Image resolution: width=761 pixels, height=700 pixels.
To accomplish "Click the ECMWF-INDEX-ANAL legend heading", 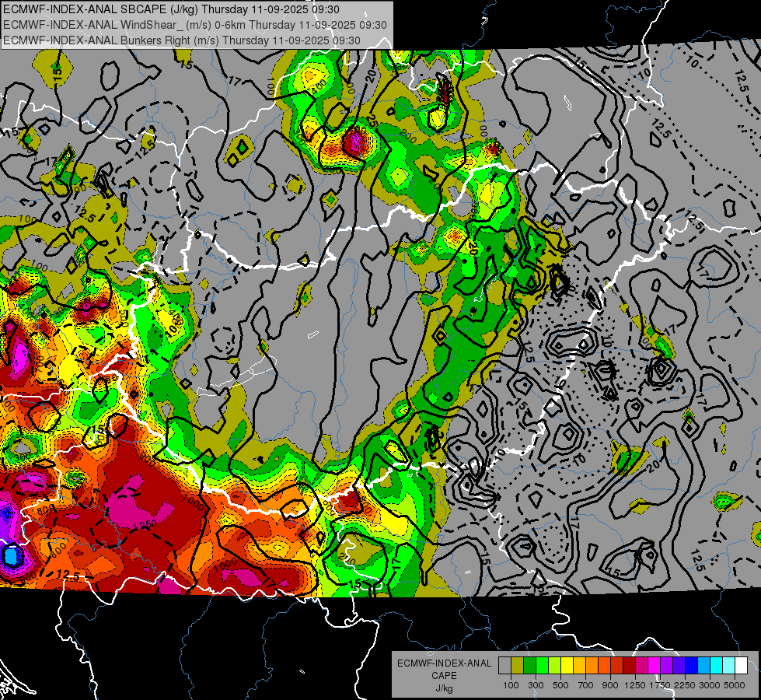I will click(x=445, y=663).
